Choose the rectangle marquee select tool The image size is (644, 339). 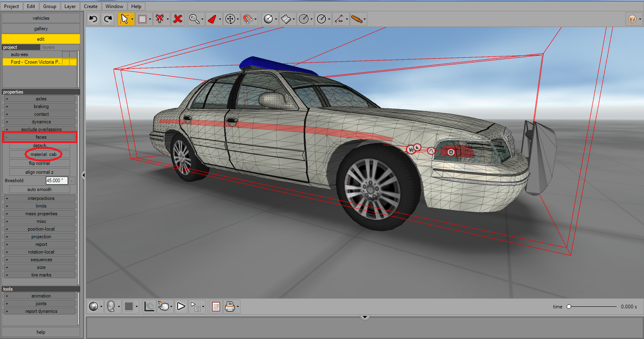click(142, 19)
